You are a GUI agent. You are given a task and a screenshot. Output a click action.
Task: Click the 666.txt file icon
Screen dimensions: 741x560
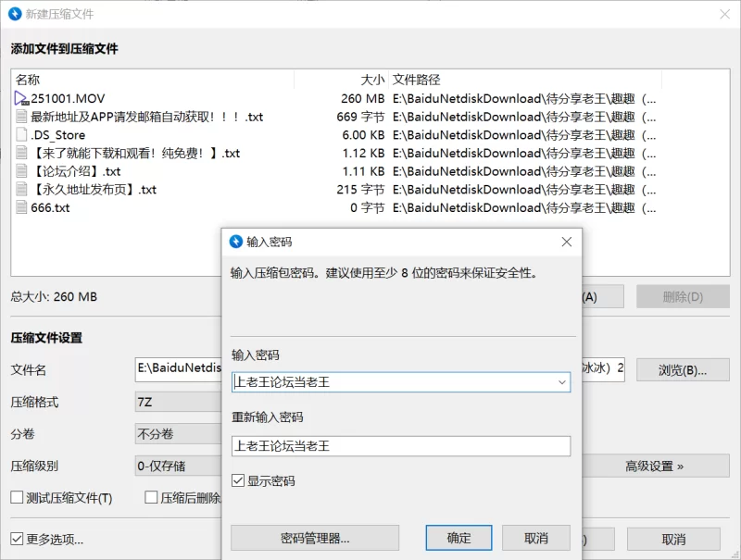pos(22,207)
